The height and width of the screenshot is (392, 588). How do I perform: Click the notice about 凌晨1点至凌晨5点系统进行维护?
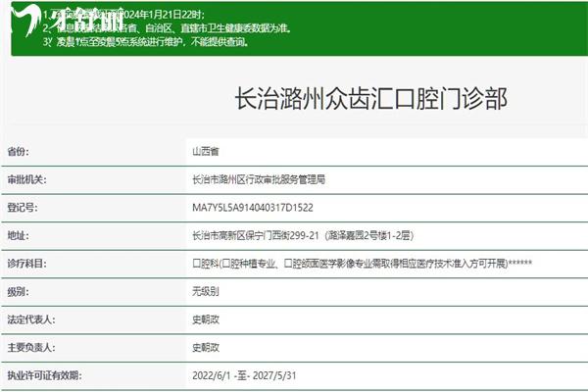(146, 41)
